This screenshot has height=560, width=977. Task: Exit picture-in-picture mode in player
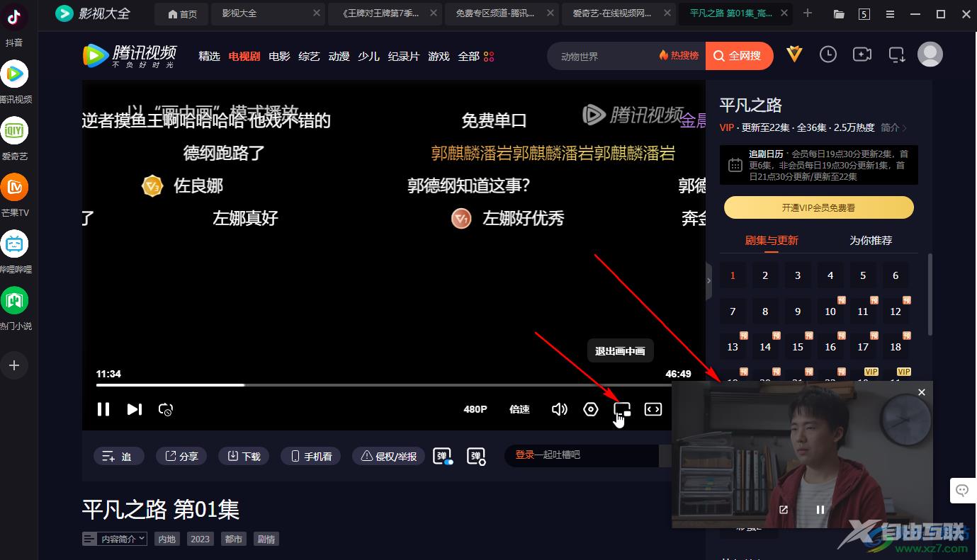[621, 409]
